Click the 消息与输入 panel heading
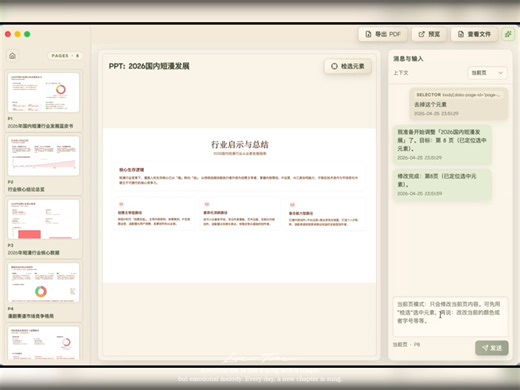Image resolution: width=520 pixels, height=390 pixels. (x=408, y=59)
